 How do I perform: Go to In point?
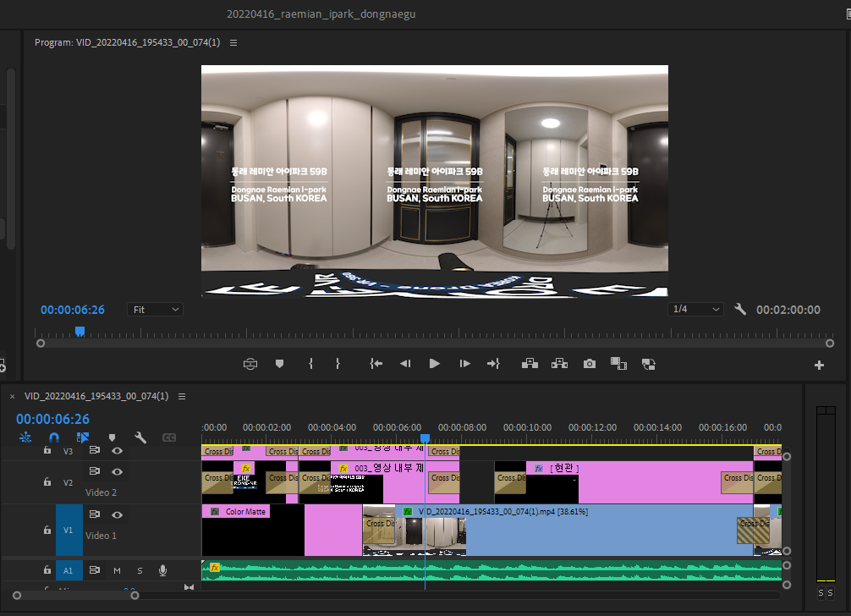(376, 364)
